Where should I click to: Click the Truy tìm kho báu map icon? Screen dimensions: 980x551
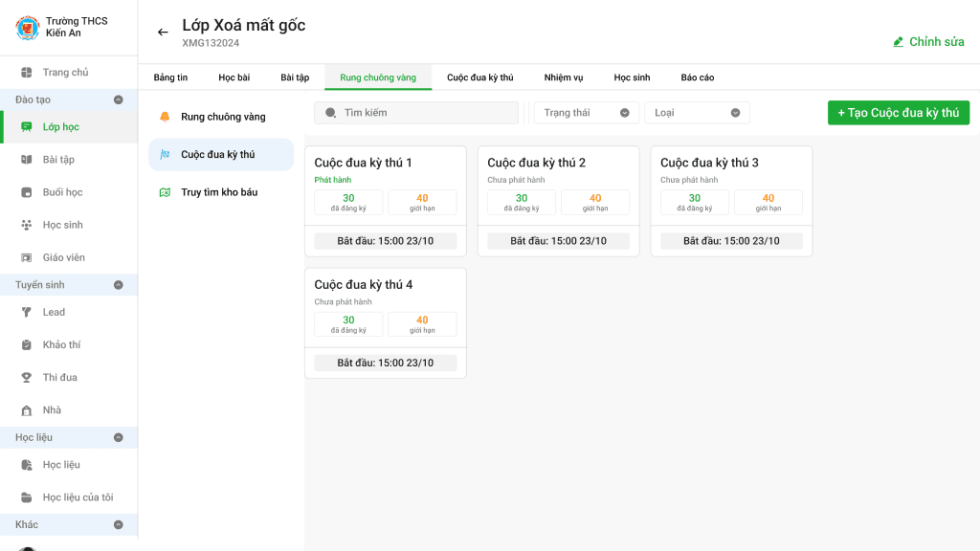coord(165,192)
